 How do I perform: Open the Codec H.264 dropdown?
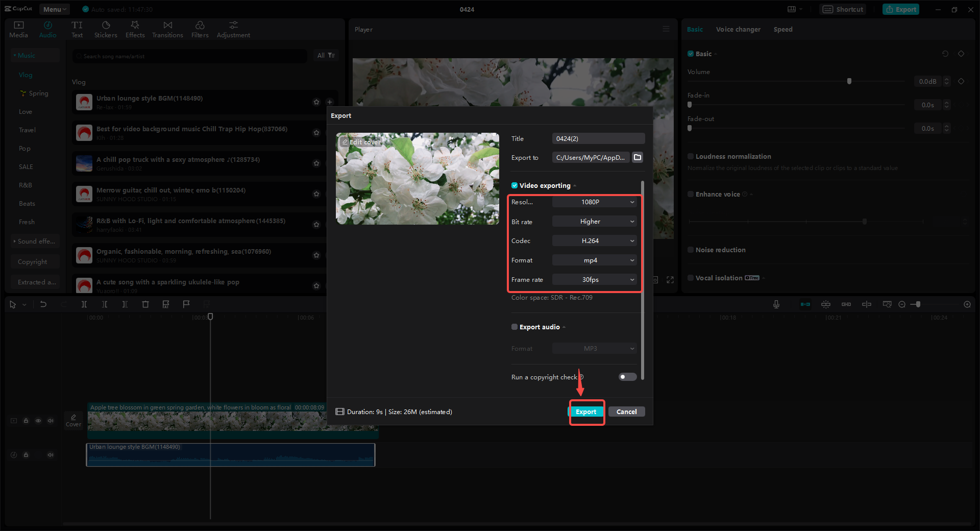(x=594, y=241)
